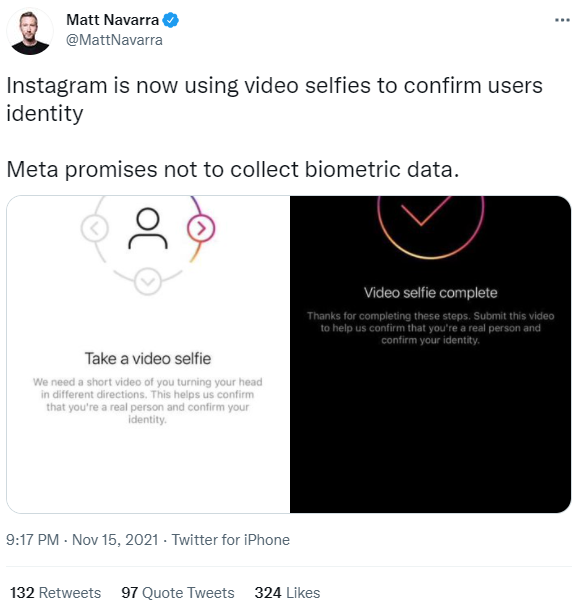Open the Matt Navarra display name

pyautogui.click(x=113, y=20)
